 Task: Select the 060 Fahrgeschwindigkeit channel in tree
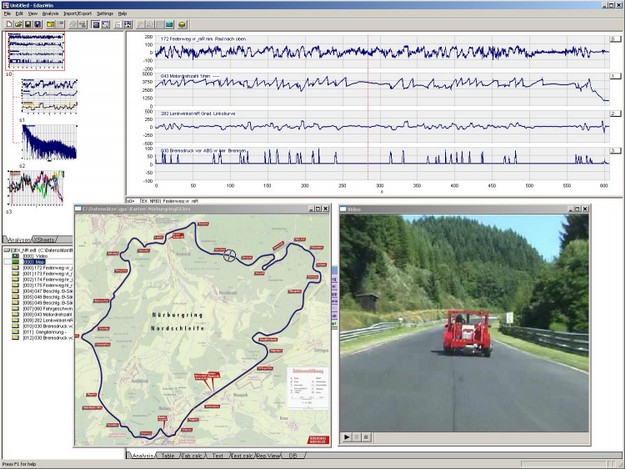(45, 308)
